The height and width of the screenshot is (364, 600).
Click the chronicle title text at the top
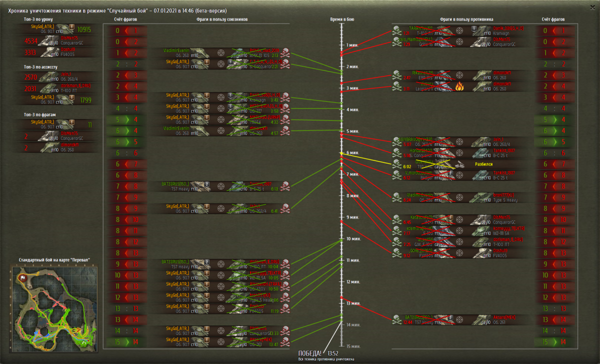[117, 10]
